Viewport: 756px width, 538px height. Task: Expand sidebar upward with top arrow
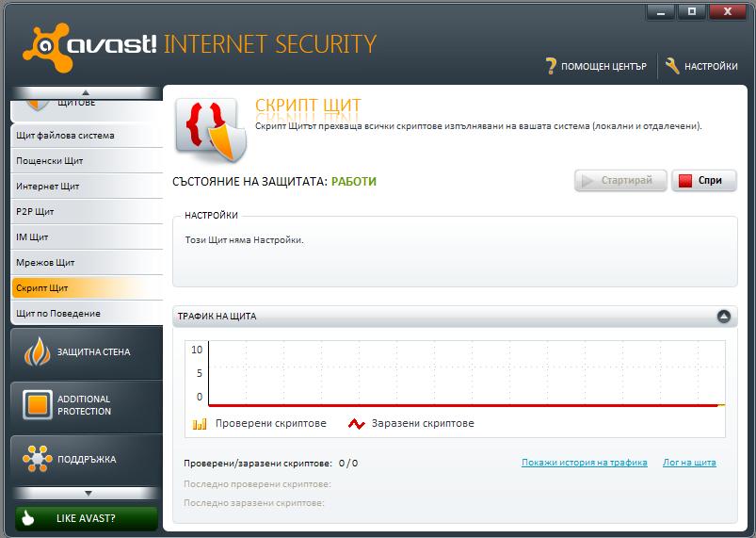pos(86,91)
